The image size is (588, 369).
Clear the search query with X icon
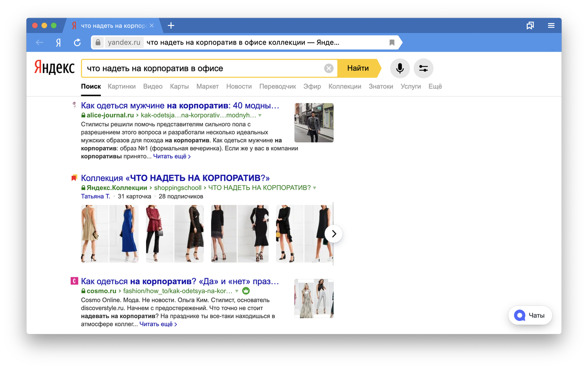329,69
